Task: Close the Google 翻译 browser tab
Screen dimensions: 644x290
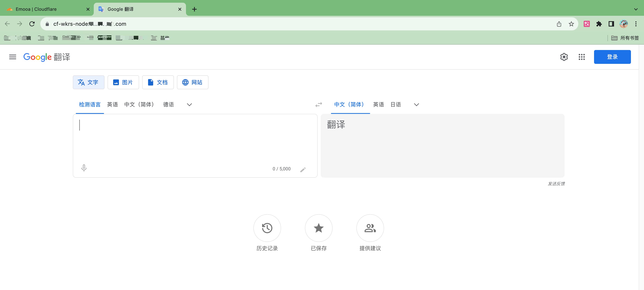Action: (180, 9)
